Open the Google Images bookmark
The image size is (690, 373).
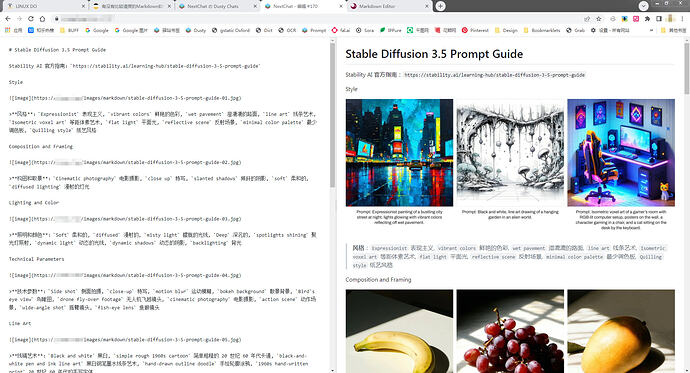click(131, 30)
